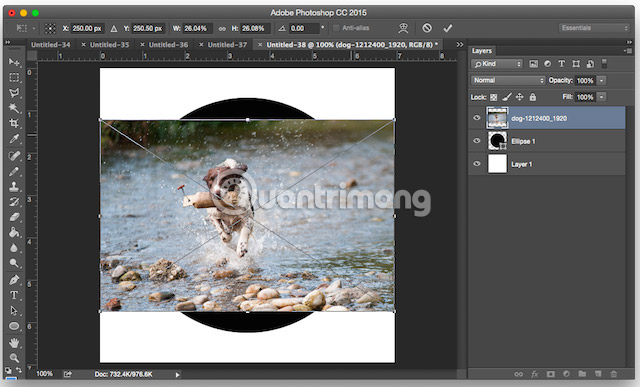The height and width of the screenshot is (387, 640).
Task: Open status bar info arrow menu
Action: pos(177,374)
